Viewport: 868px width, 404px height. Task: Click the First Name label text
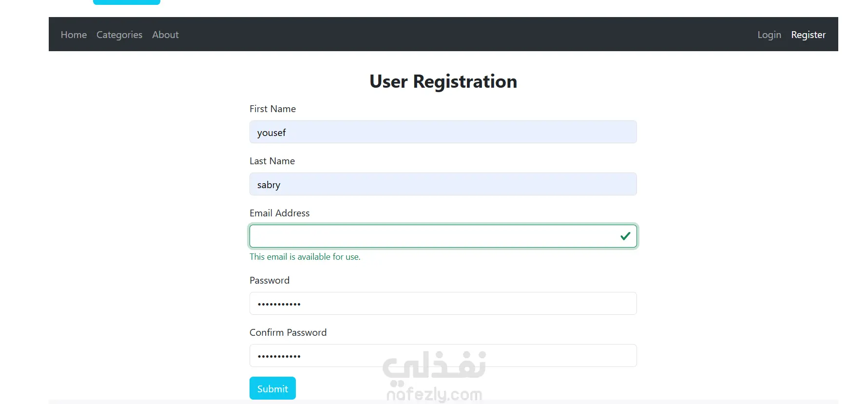[x=272, y=109]
